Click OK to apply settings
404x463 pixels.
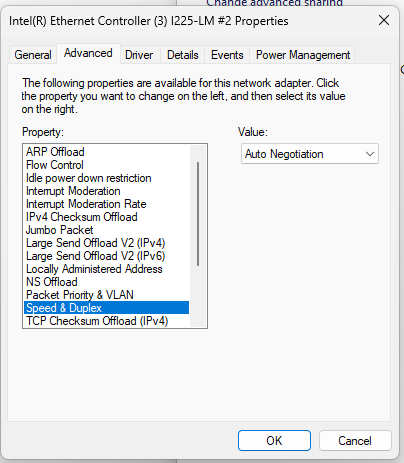click(x=274, y=441)
